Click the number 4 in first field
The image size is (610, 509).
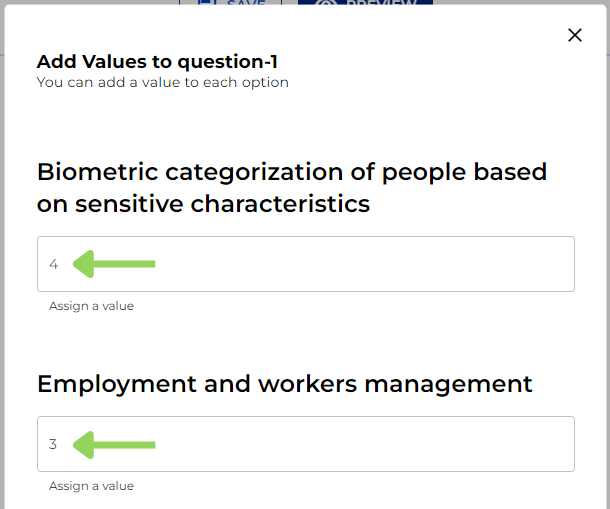pyautogui.click(x=54, y=265)
